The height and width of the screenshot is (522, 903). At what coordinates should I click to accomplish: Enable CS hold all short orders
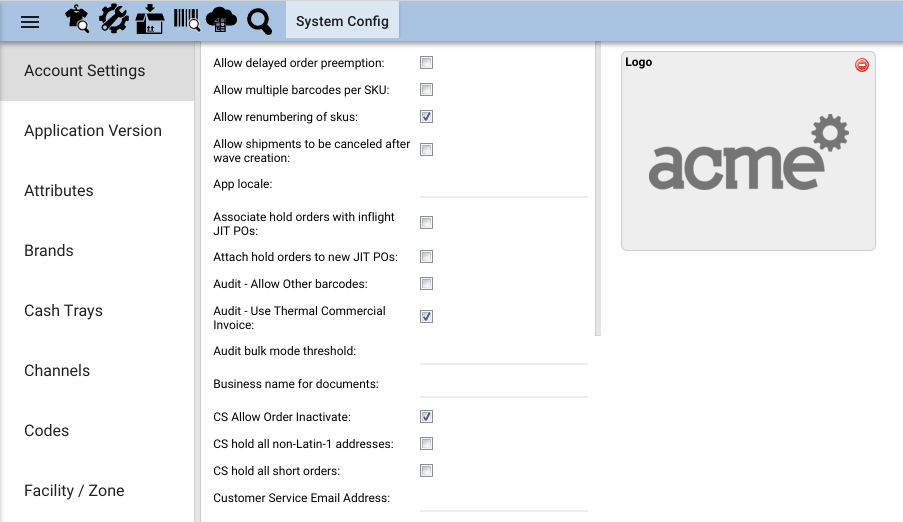[x=426, y=471]
